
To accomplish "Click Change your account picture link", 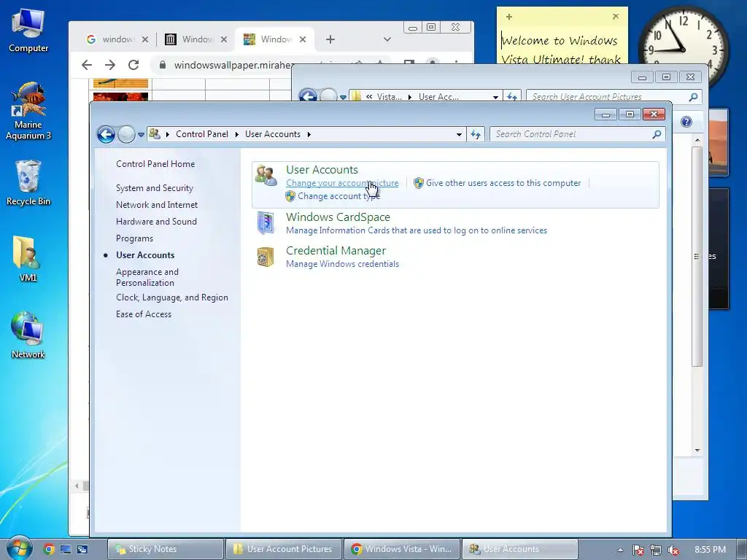I will [x=342, y=183].
